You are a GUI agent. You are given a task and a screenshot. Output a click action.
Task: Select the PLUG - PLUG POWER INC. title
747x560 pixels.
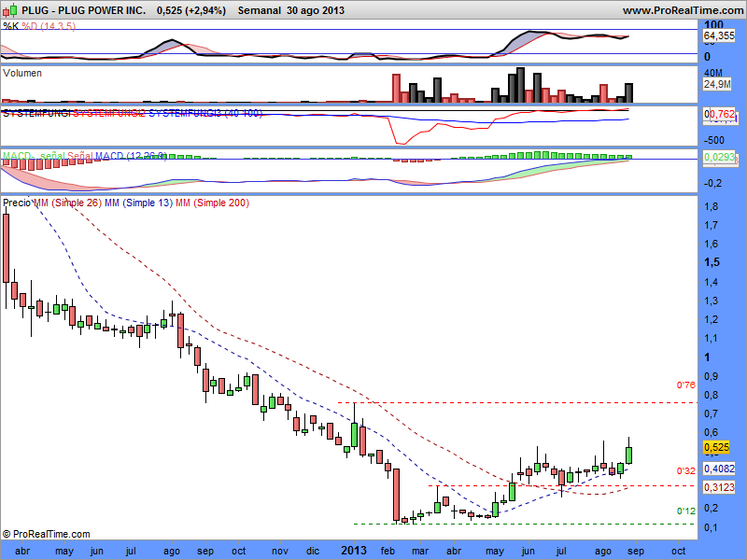click(x=84, y=10)
